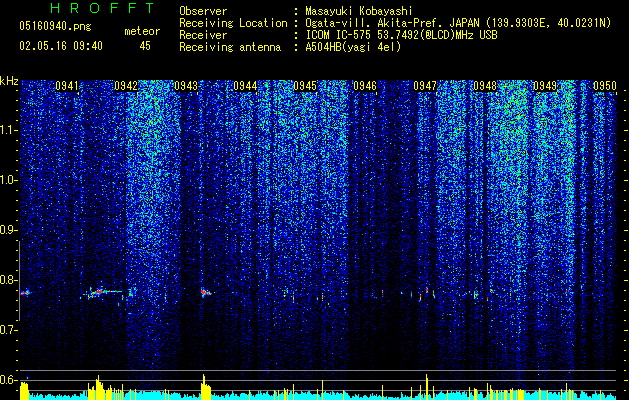Viewport: 629px width, 400px height.
Task: Click the 'Receiver' field label
Action: tap(203, 35)
